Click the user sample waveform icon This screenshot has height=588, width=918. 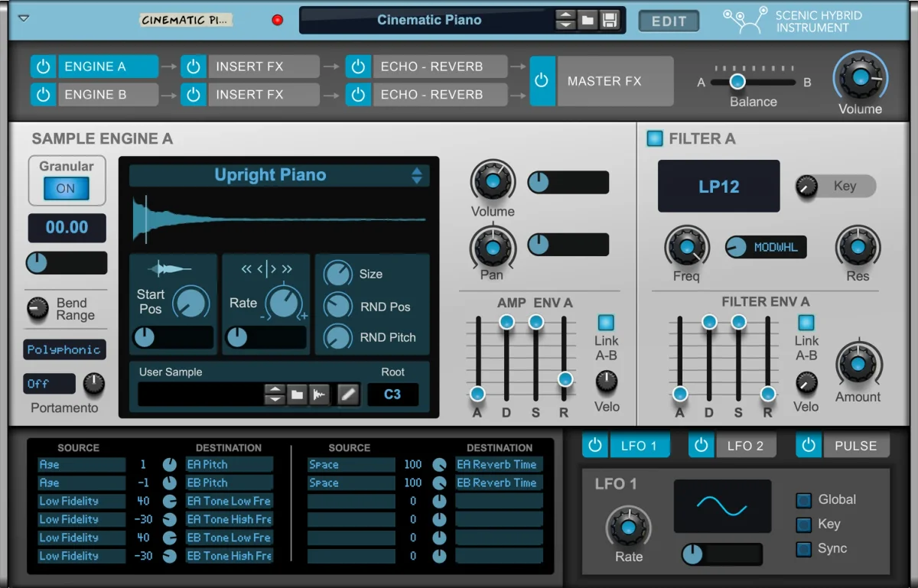(319, 395)
